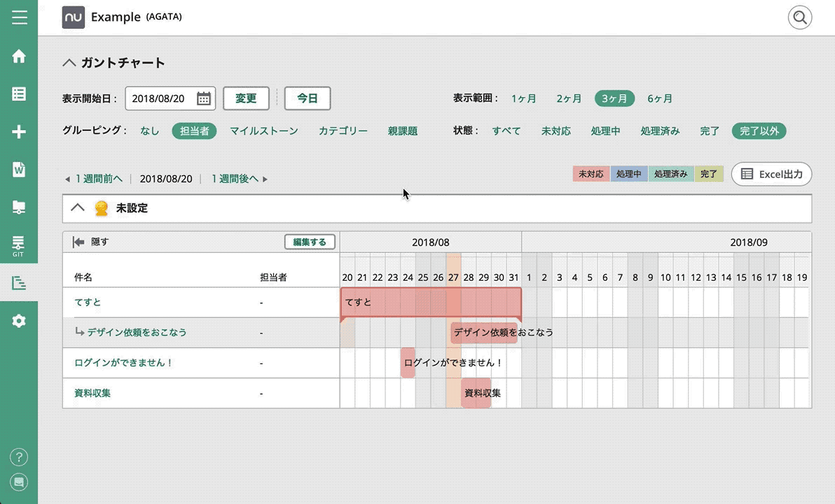Open the issue list sidebar icon
835x504 pixels.
pos(19,94)
